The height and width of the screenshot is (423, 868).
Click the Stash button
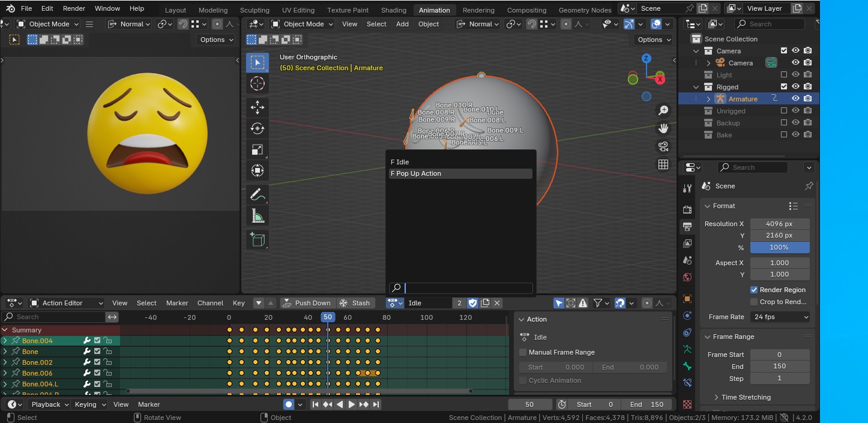(355, 303)
